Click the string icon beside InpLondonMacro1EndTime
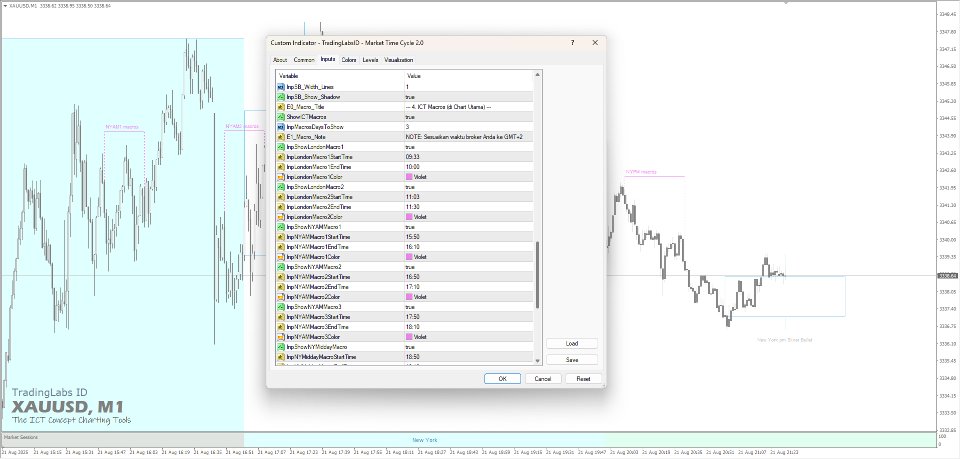The image size is (960, 459). tap(281, 167)
